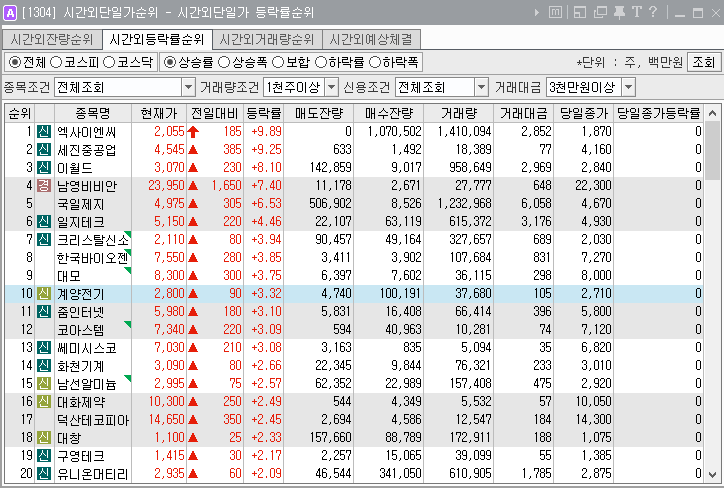724x488 pixels.
Task: Click 계양전기 bid quantity 100,191
Action: (x=400, y=294)
